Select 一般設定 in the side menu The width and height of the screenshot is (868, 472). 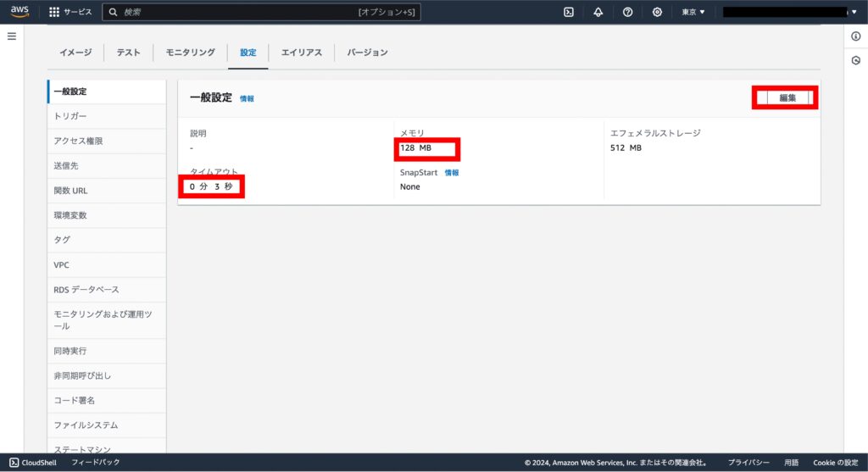point(107,92)
